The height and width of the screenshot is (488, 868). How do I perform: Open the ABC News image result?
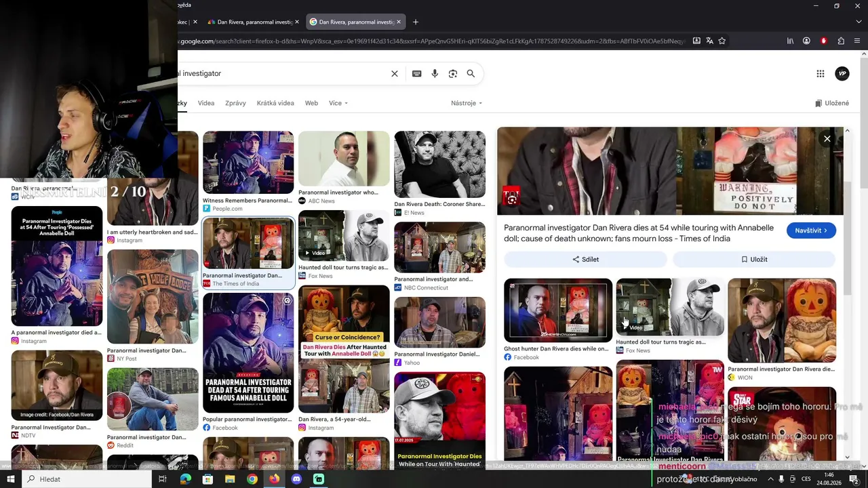coord(344,159)
